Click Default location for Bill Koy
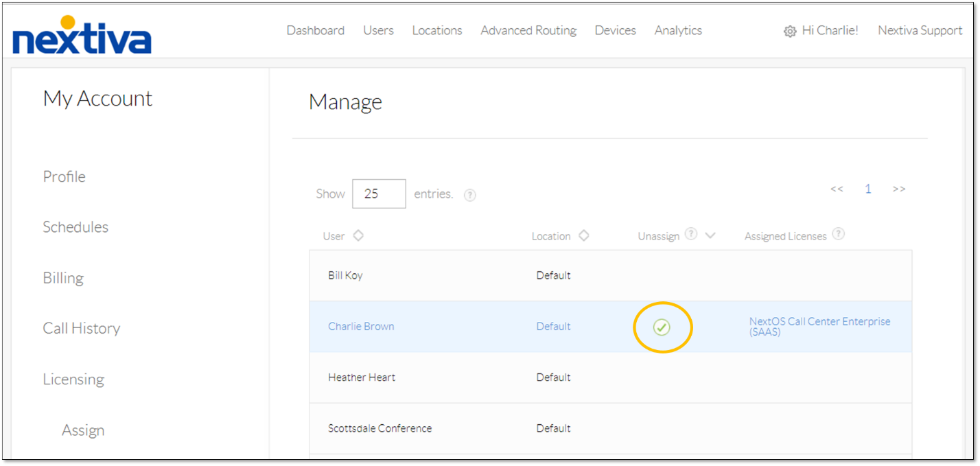The width and height of the screenshot is (980, 466). (x=554, y=276)
